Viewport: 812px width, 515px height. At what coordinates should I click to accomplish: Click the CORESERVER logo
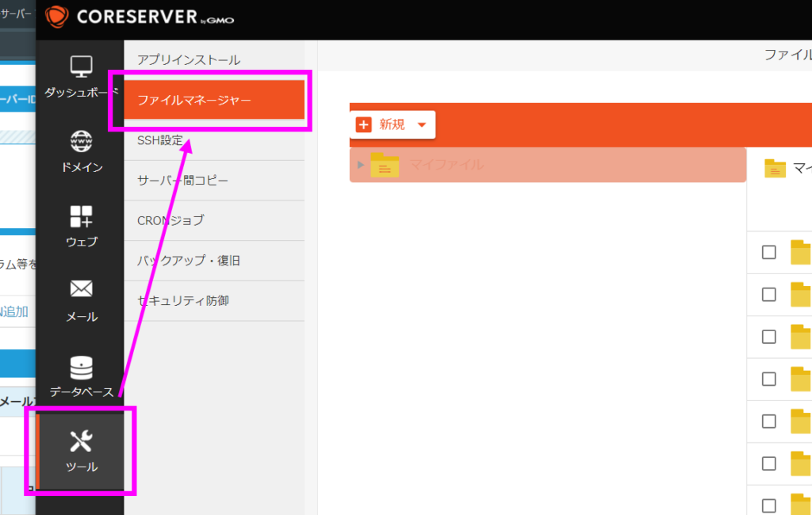pos(140,17)
